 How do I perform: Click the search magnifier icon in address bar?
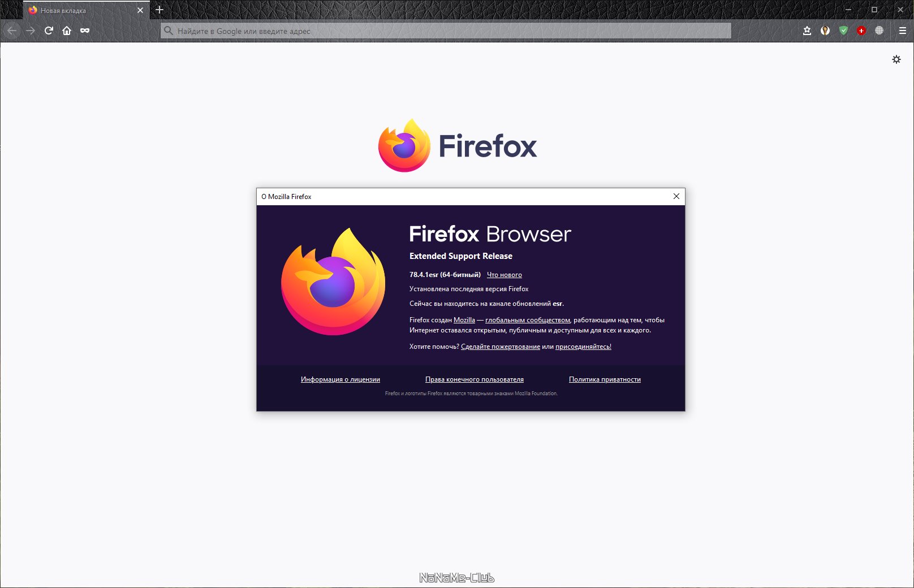point(168,31)
